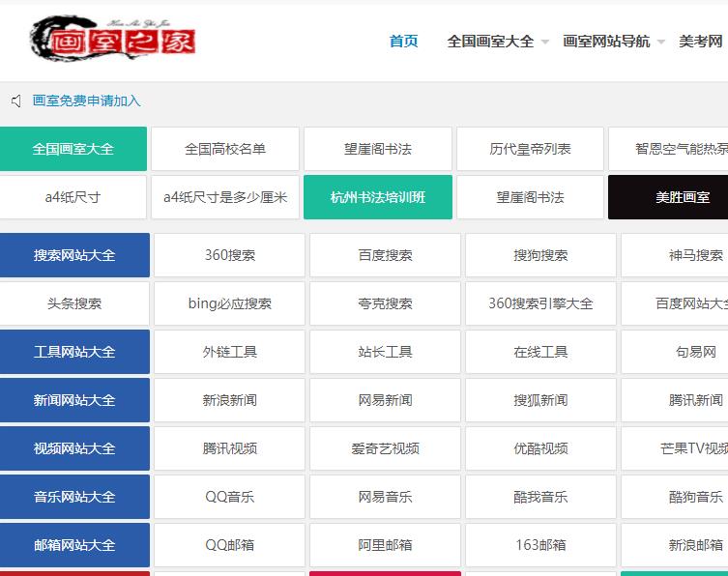Screen dimensions: 728x576
Task: Open the 腾讯新闻 link
Action: [x=675, y=400]
